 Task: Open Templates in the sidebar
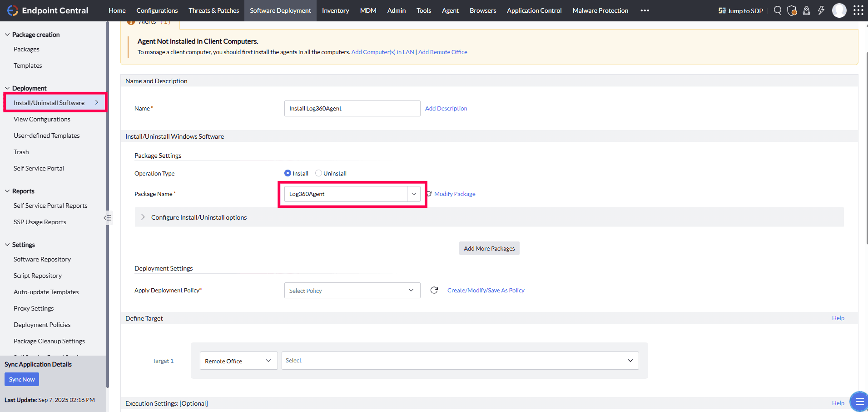pyautogui.click(x=28, y=65)
